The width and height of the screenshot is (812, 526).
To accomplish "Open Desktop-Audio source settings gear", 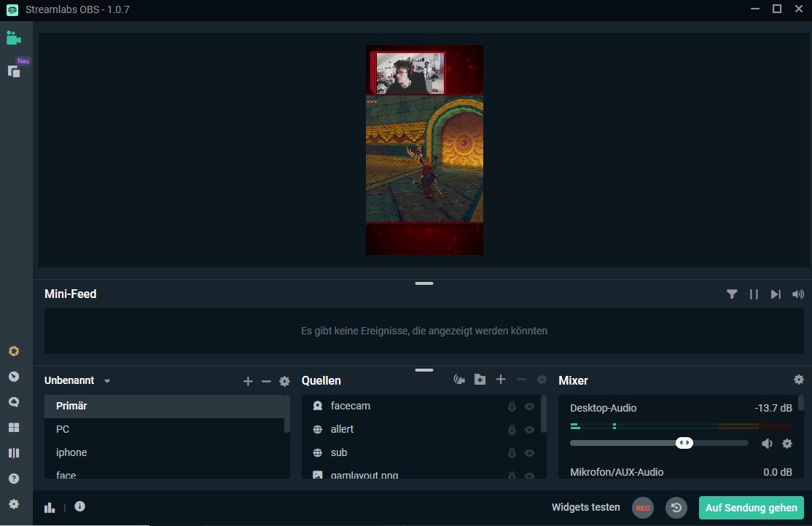I will 787,444.
